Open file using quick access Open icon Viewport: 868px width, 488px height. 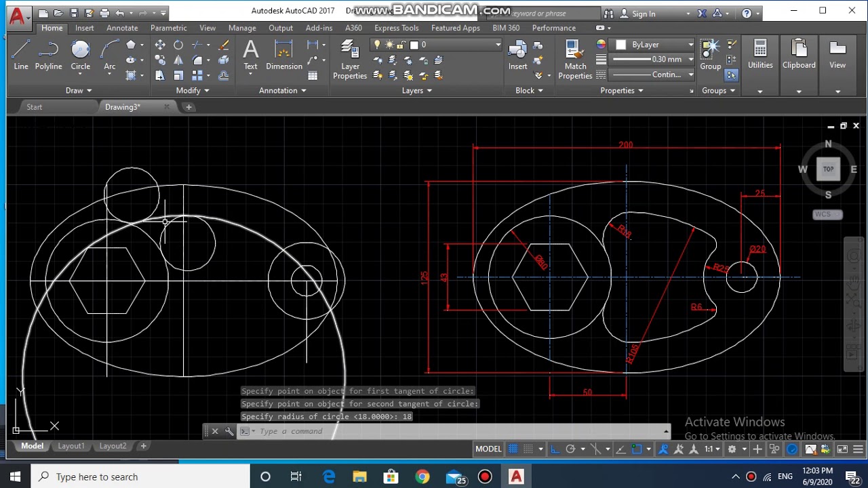coord(59,13)
